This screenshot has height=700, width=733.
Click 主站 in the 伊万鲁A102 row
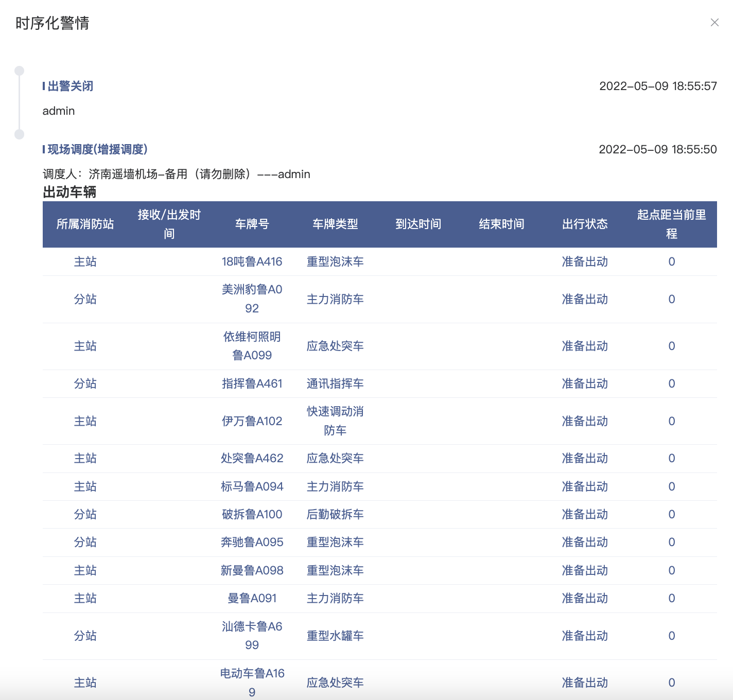coord(85,421)
